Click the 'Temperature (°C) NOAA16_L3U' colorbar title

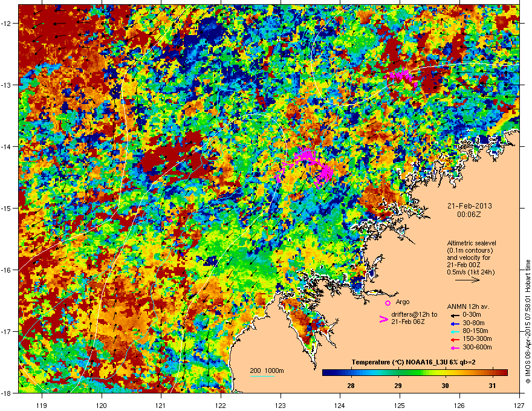398,362
